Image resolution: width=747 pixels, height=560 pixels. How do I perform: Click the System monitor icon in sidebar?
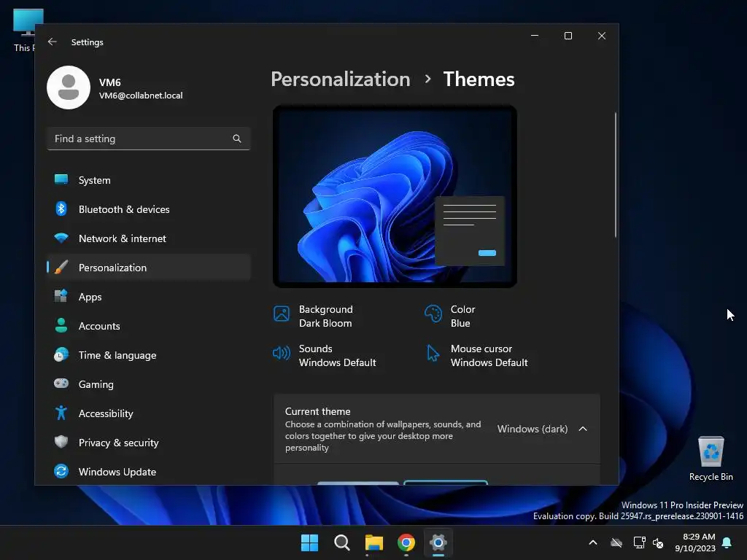(x=61, y=179)
